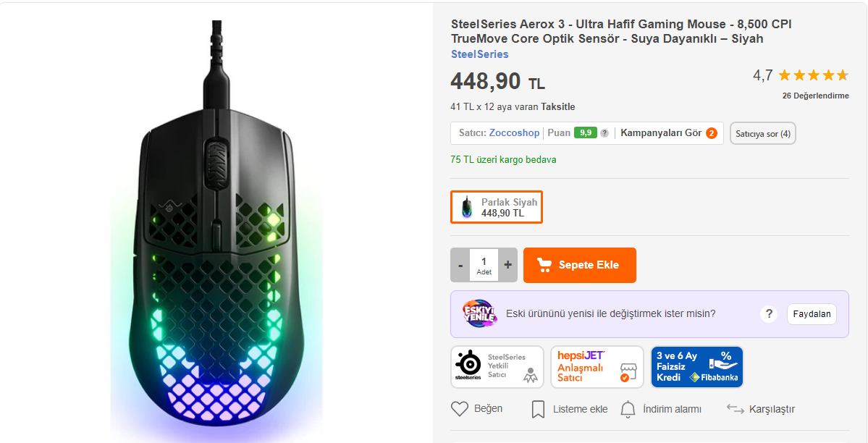Open the Zoccoshop seller link
Image resolution: width=868 pixels, height=443 pixels.
[514, 133]
